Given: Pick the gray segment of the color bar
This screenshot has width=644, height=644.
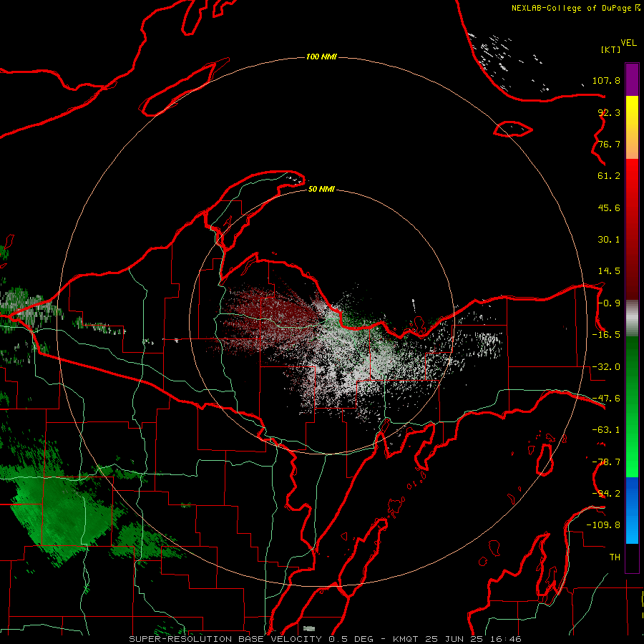Looking at the screenshot, I should click(x=632, y=318).
